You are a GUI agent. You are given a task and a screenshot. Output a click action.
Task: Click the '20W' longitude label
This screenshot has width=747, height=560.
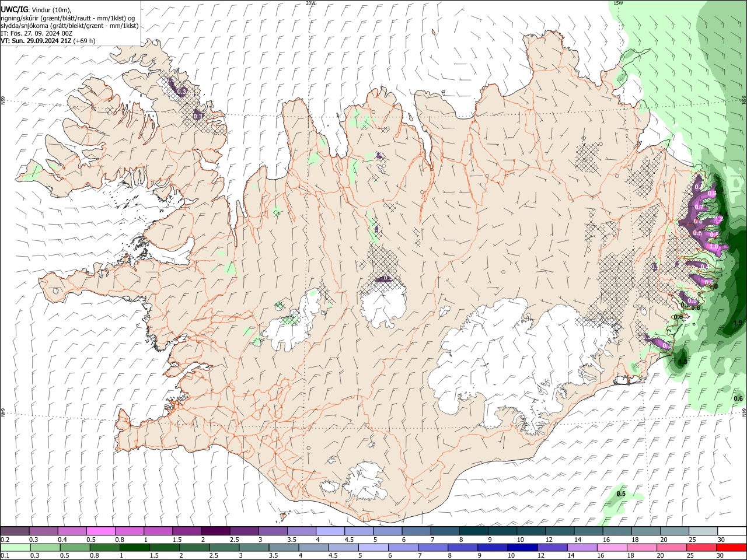coord(310,3)
